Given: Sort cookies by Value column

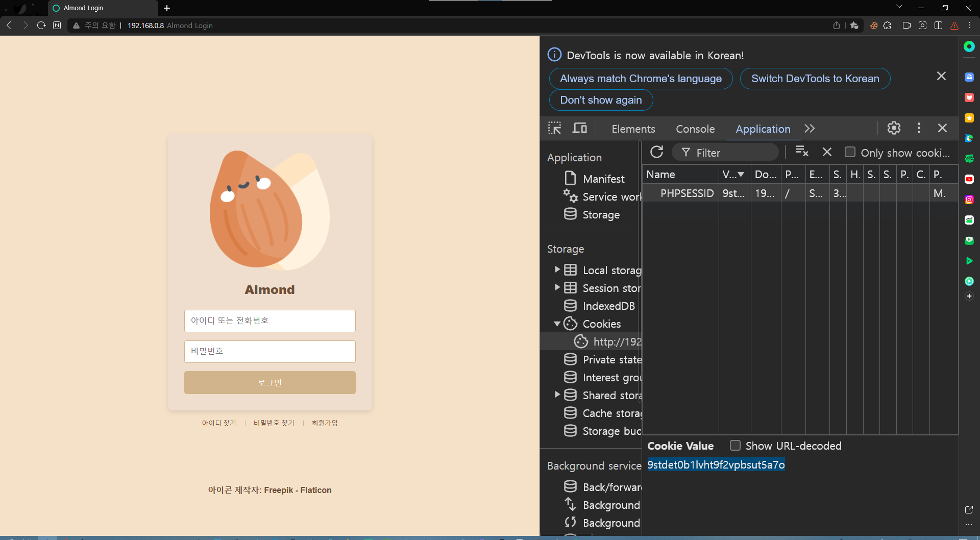Looking at the screenshot, I should [x=734, y=175].
